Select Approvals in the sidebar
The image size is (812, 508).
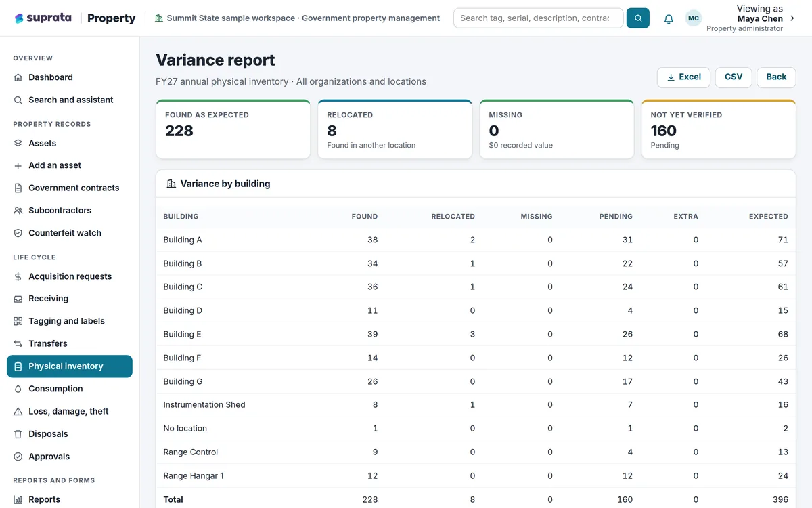[70, 457]
